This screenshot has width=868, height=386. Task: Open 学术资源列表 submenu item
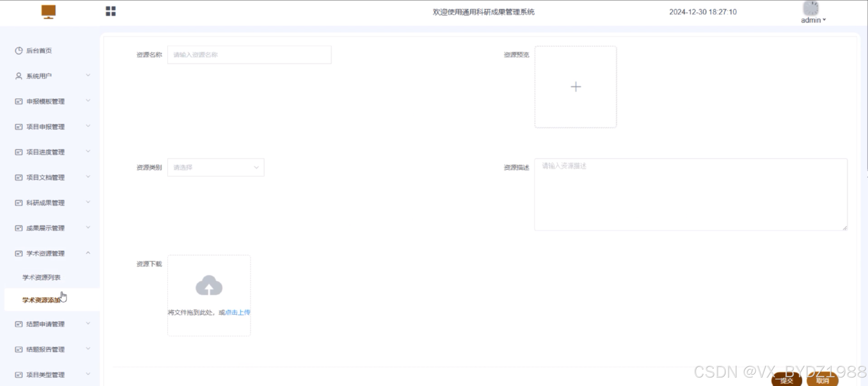(42, 277)
